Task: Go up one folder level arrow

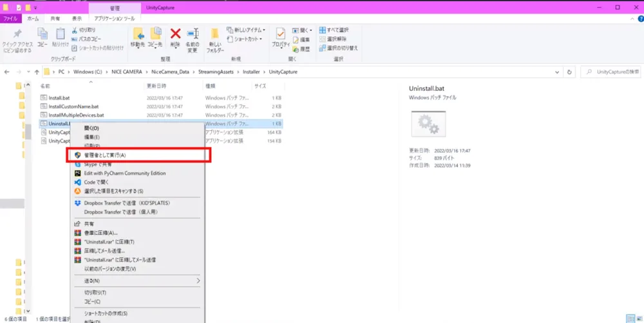Action: pos(37,72)
